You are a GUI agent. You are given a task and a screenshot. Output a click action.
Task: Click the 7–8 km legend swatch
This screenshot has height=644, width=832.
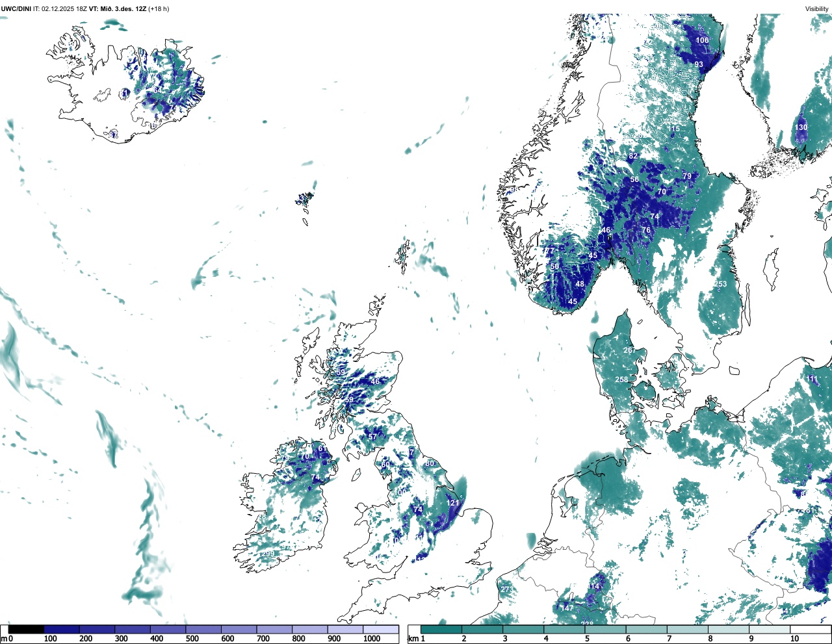tap(688, 629)
